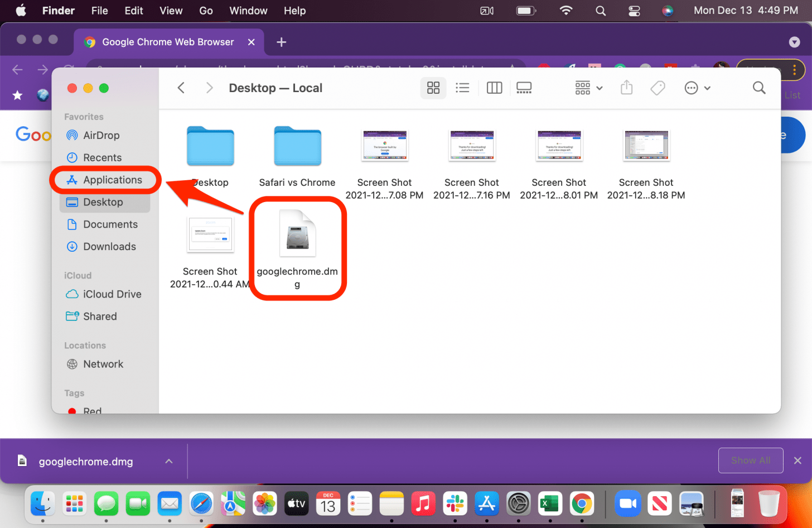Switch to icon view in the Finder toolbar

point(433,88)
